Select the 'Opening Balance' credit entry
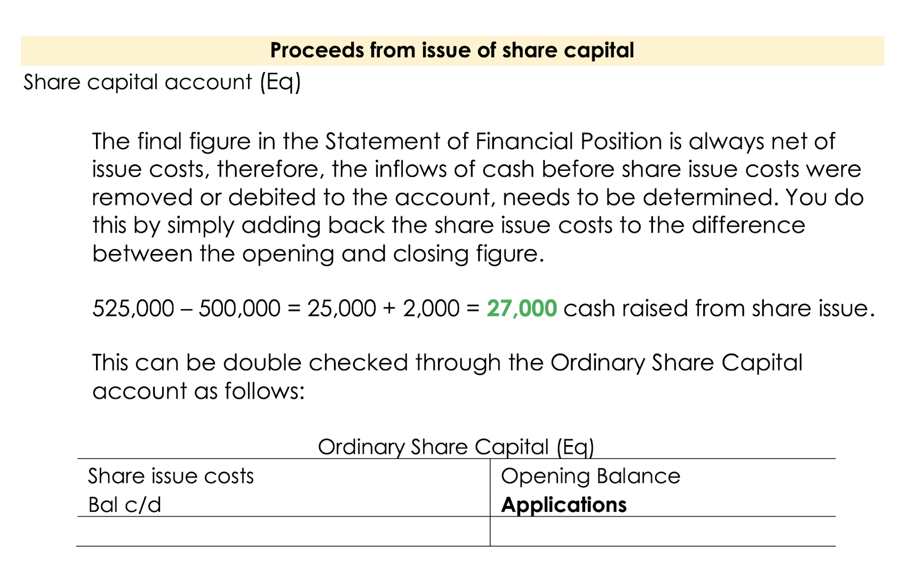 pyautogui.click(x=591, y=476)
